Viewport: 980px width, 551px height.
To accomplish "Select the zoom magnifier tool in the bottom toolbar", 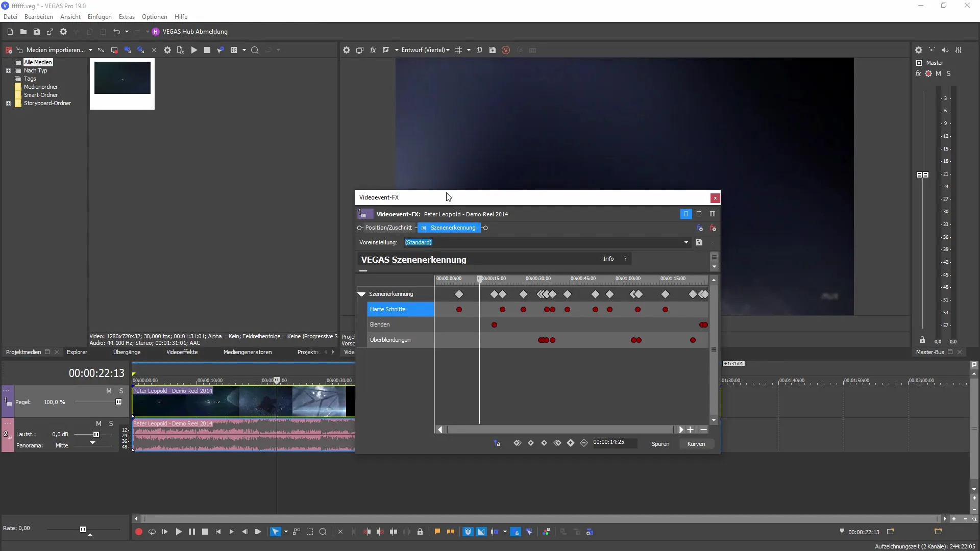I will click(x=323, y=532).
